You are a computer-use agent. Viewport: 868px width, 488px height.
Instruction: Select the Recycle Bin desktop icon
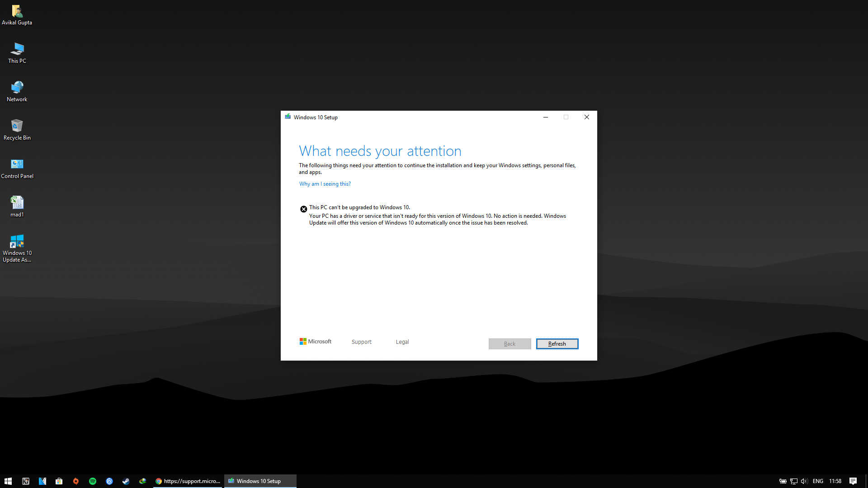point(17,130)
